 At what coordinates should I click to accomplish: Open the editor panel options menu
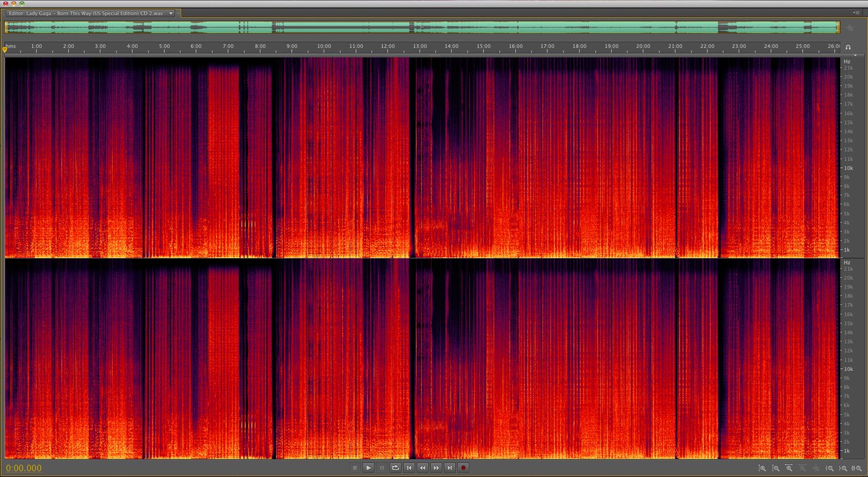coord(857,12)
